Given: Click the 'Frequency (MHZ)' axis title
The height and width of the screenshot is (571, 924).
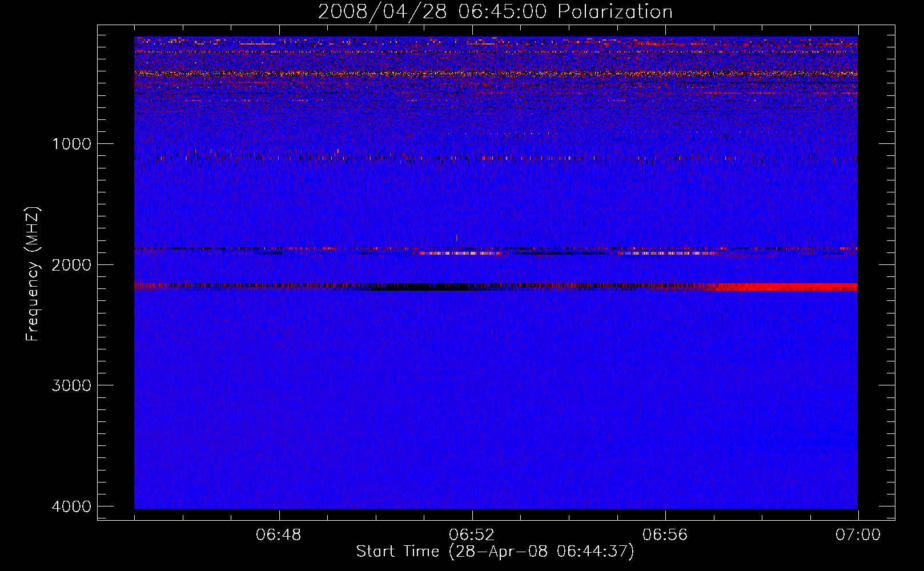Looking at the screenshot, I should coord(33,274).
